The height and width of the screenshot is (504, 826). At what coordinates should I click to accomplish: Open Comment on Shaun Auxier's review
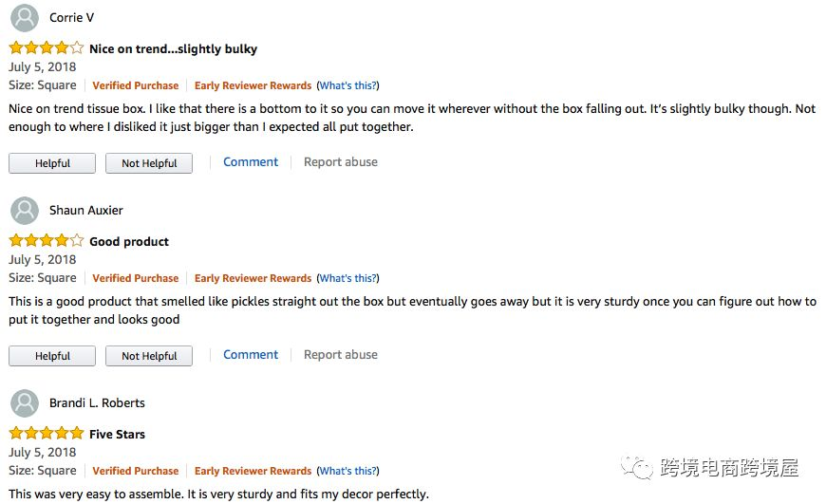click(251, 355)
